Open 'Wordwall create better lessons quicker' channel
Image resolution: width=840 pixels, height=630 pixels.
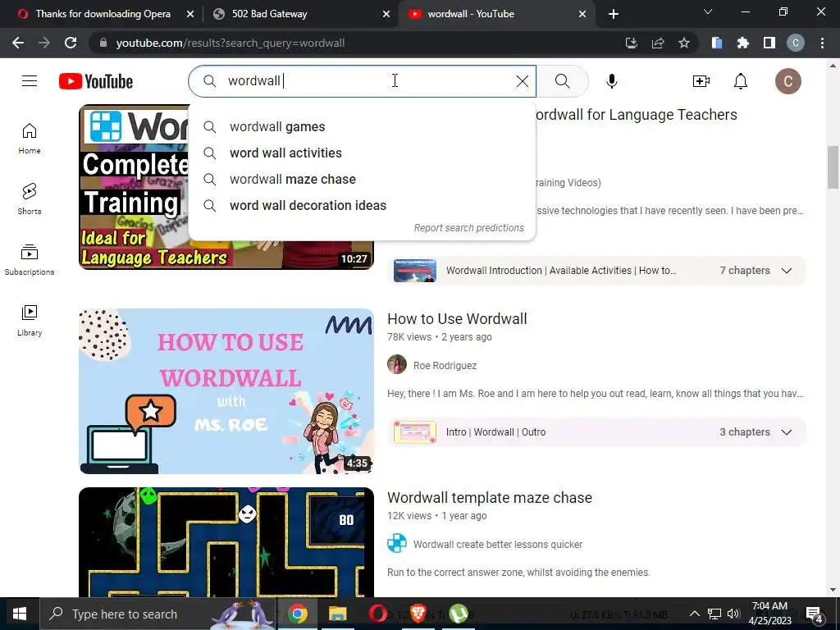click(498, 545)
